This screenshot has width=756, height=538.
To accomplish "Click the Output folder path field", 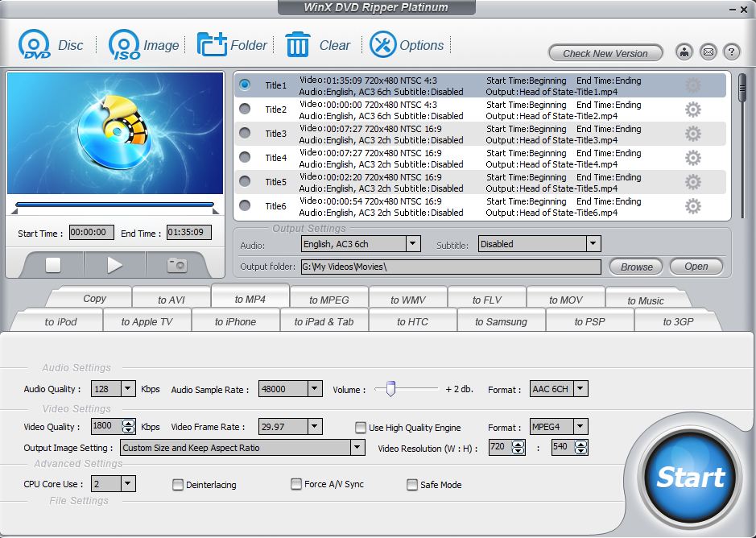I will coord(451,267).
